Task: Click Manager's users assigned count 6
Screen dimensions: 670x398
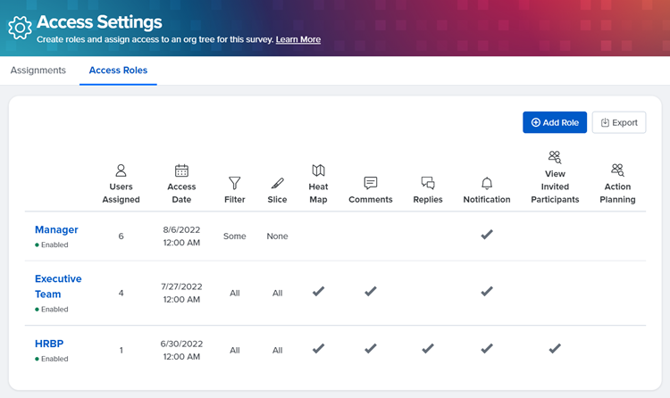Action: 121,236
